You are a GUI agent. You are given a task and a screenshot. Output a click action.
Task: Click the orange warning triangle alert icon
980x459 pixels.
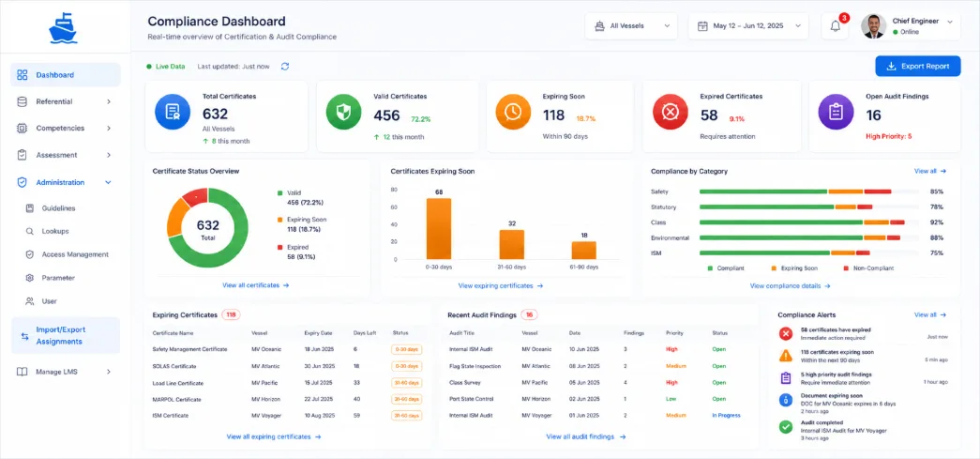(x=786, y=356)
